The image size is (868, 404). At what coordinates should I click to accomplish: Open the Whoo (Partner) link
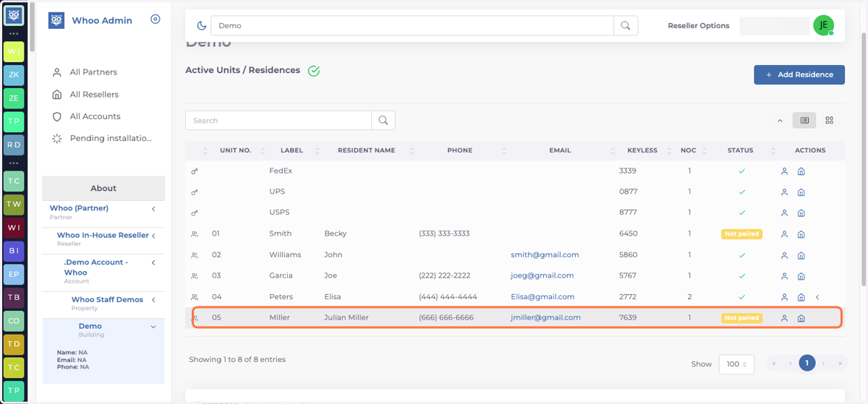click(79, 208)
